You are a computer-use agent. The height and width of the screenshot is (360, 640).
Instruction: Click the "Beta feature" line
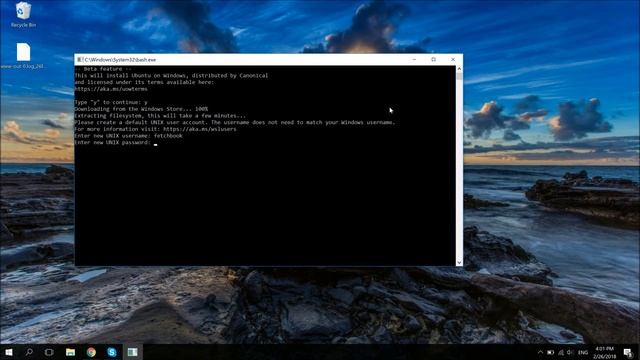coord(103,69)
